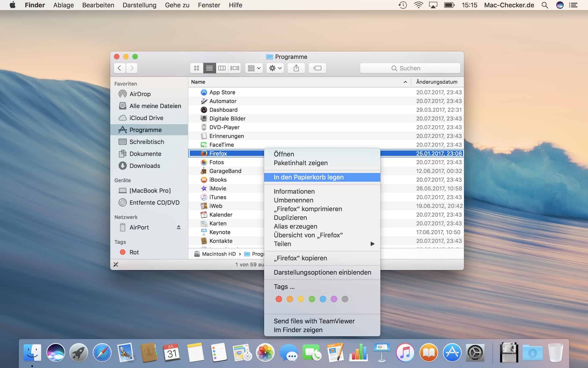This screenshot has height=368, width=588.
Task: Apply the red tag color
Action: click(279, 299)
